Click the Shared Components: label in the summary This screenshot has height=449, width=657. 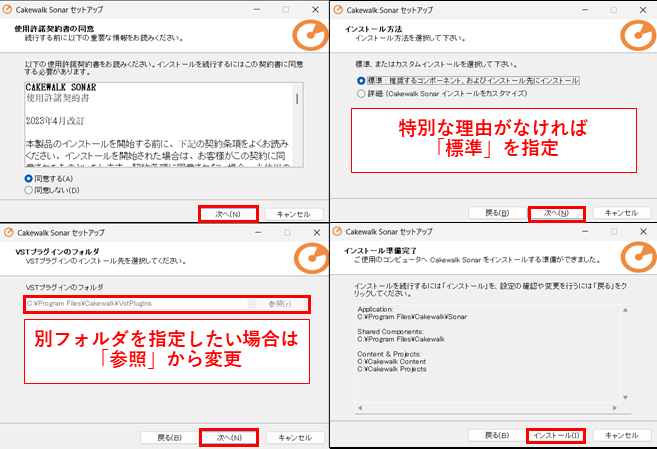tap(391, 332)
